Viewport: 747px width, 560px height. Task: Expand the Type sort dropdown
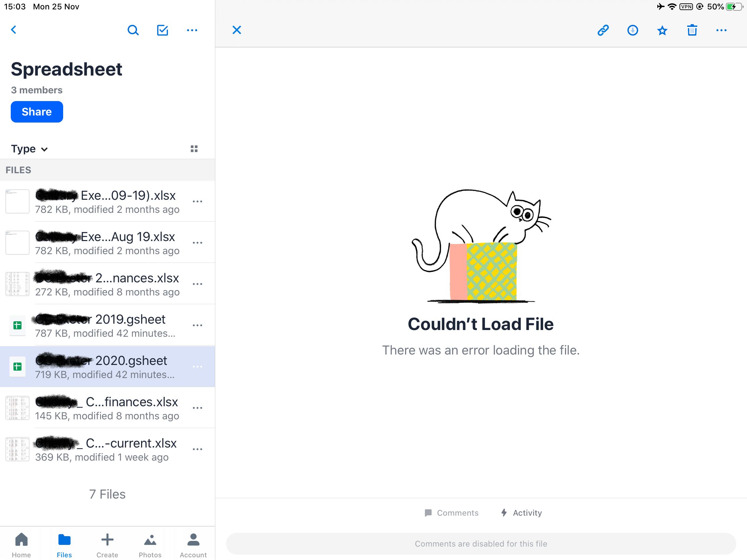(29, 149)
